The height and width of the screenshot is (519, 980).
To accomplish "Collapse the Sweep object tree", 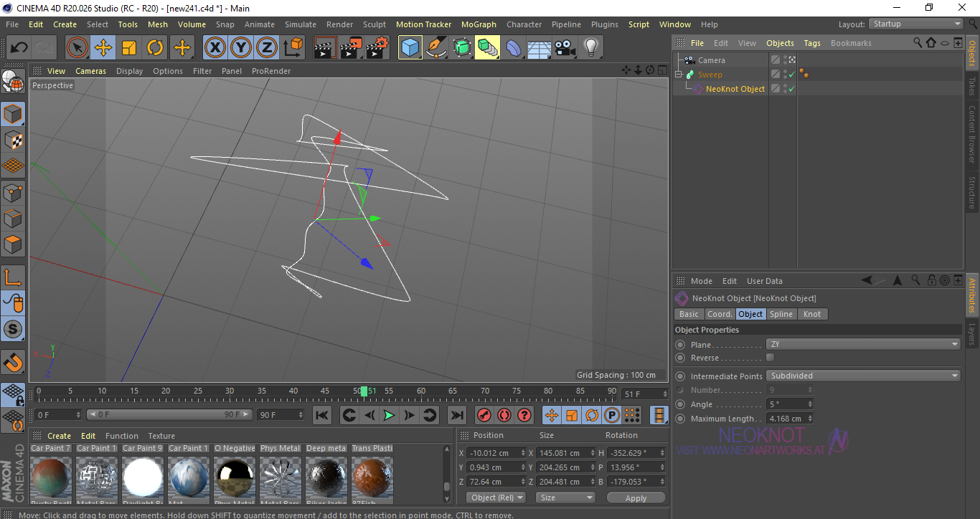I will tap(679, 75).
